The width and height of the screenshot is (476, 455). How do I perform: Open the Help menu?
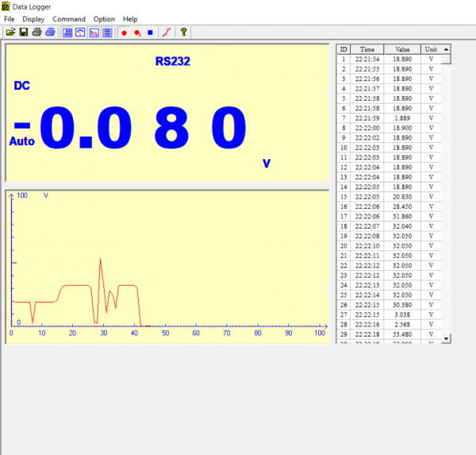click(130, 19)
